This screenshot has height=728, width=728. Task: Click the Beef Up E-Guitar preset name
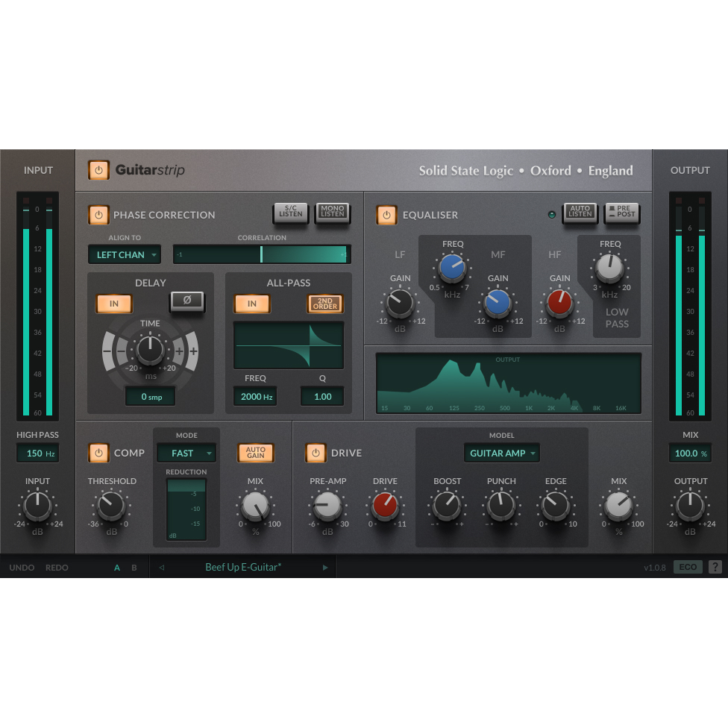click(242, 567)
